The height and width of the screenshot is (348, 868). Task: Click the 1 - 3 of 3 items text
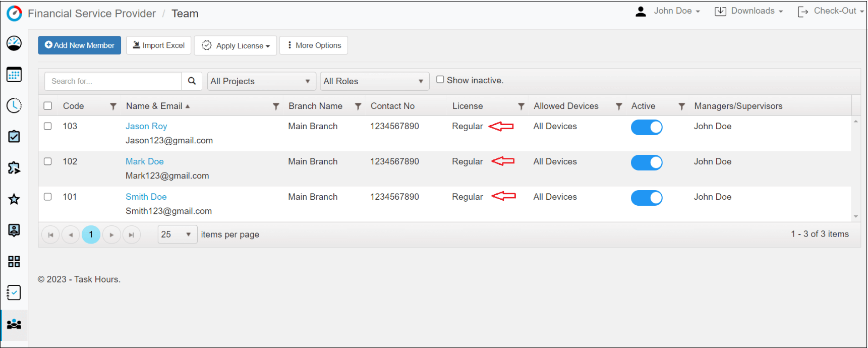tap(820, 234)
